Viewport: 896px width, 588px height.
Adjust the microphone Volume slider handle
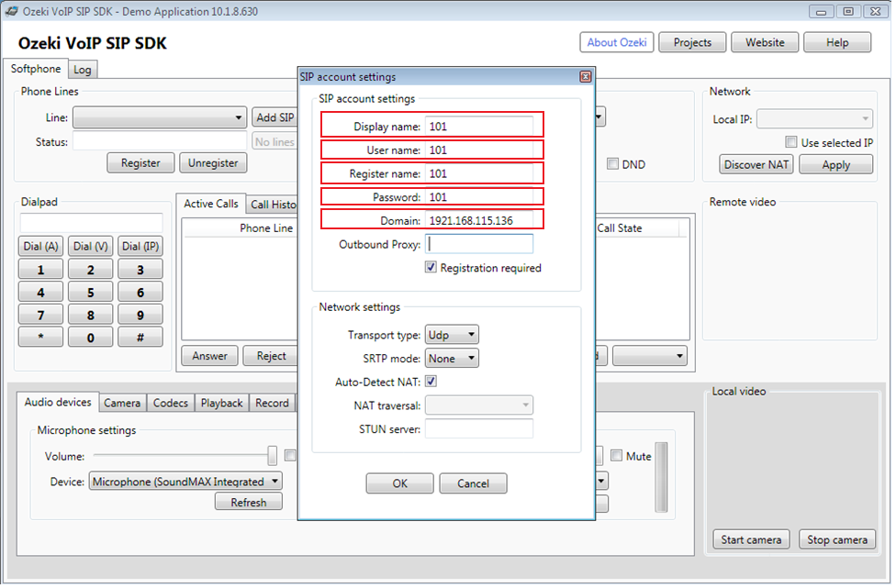tap(274, 458)
